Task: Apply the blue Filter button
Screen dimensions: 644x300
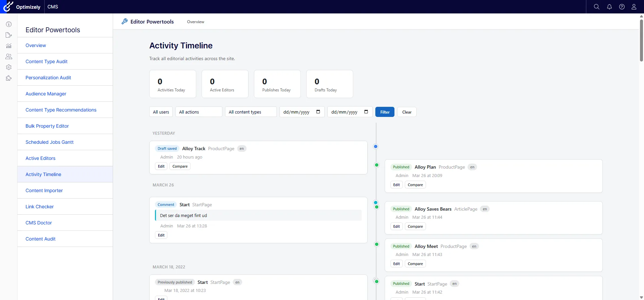Action: point(385,112)
